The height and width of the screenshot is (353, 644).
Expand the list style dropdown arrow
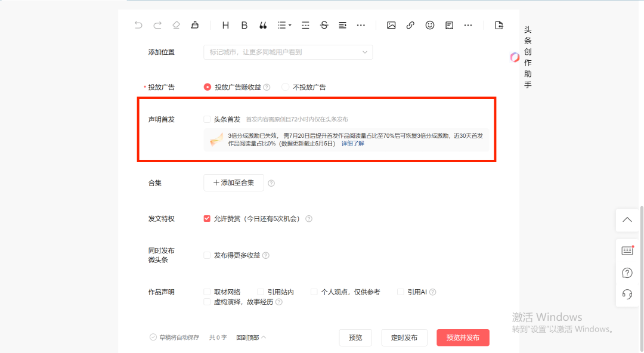(x=290, y=26)
